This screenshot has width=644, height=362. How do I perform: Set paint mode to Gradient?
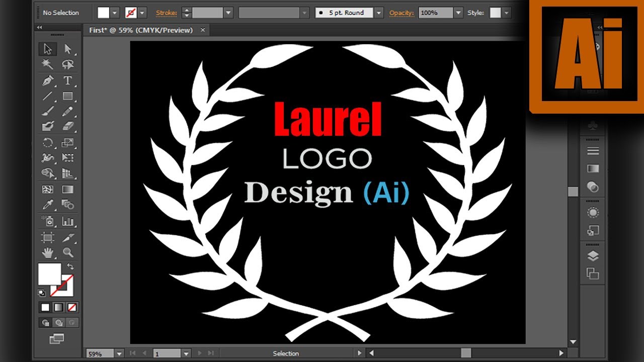click(59, 307)
